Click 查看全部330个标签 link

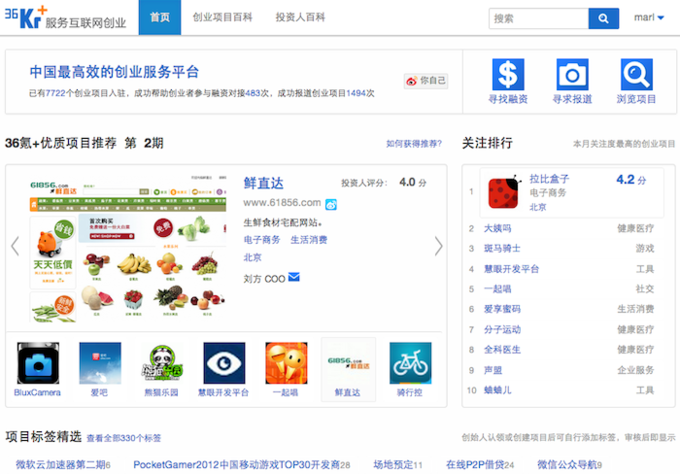pyautogui.click(x=124, y=438)
